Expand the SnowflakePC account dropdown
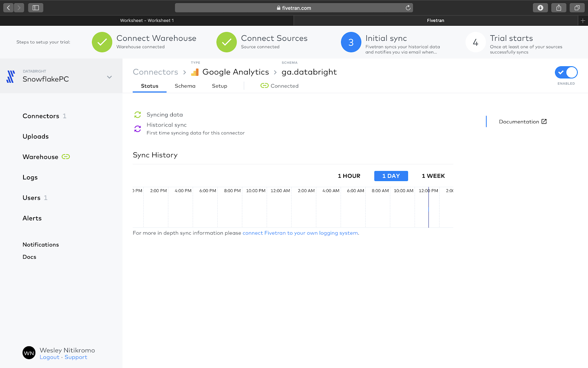This screenshot has height=368, width=588. [x=109, y=77]
